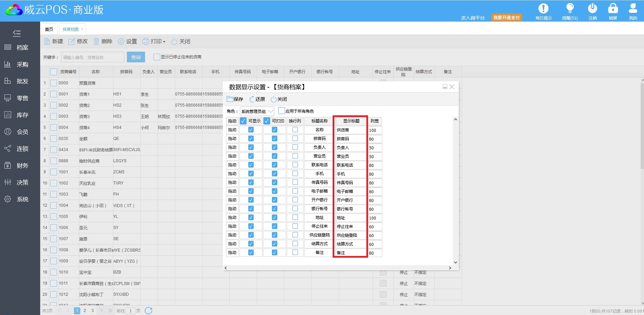Lock the screen with 锁屏 icon
Screen dimensions: 644x315
point(613,9)
